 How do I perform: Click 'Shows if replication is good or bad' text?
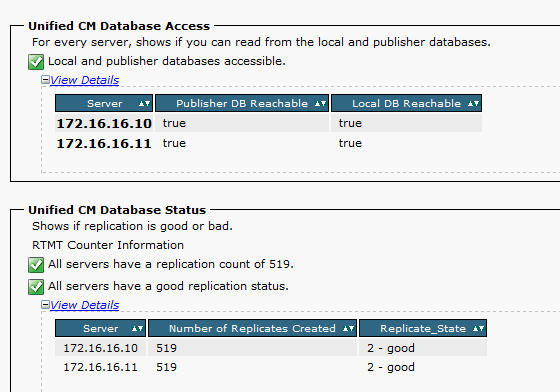(132, 226)
